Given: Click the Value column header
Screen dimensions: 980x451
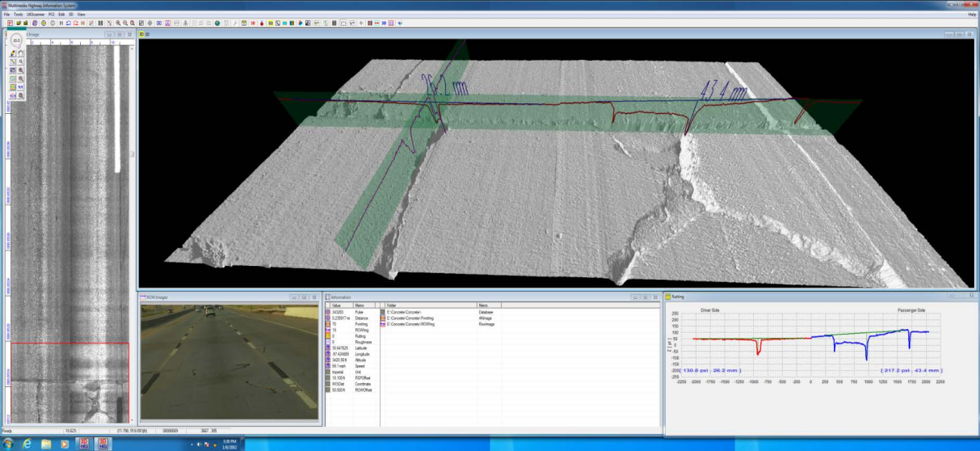Looking at the screenshot, I should click(x=338, y=305).
